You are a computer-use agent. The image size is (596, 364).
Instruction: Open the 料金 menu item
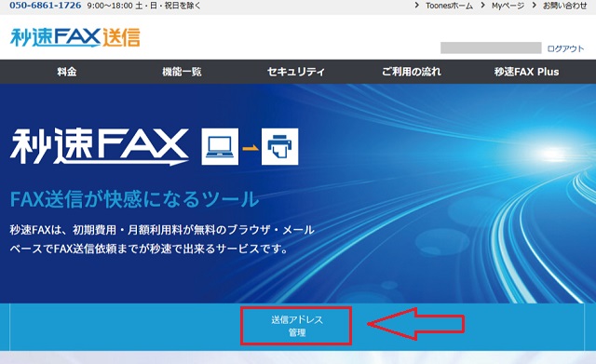point(67,72)
